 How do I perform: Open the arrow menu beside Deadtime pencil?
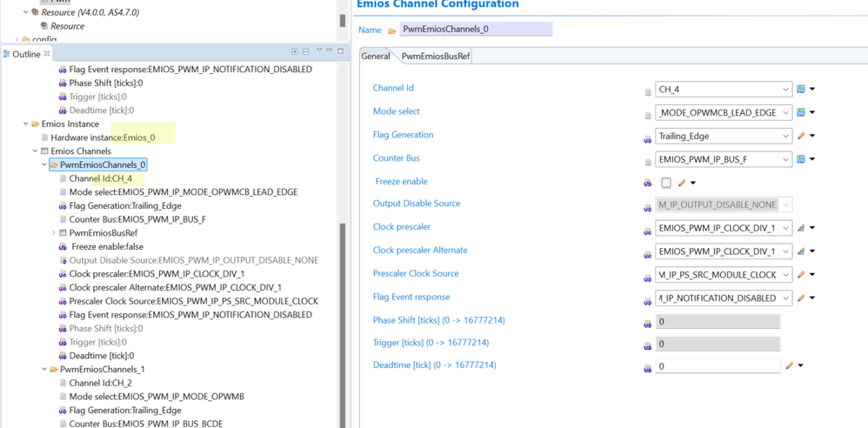point(800,365)
